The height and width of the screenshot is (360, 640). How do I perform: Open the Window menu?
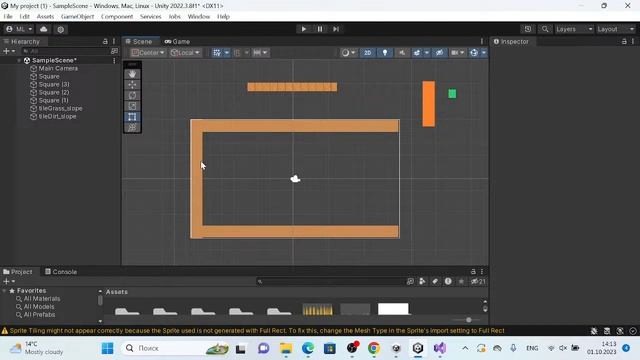(199, 16)
